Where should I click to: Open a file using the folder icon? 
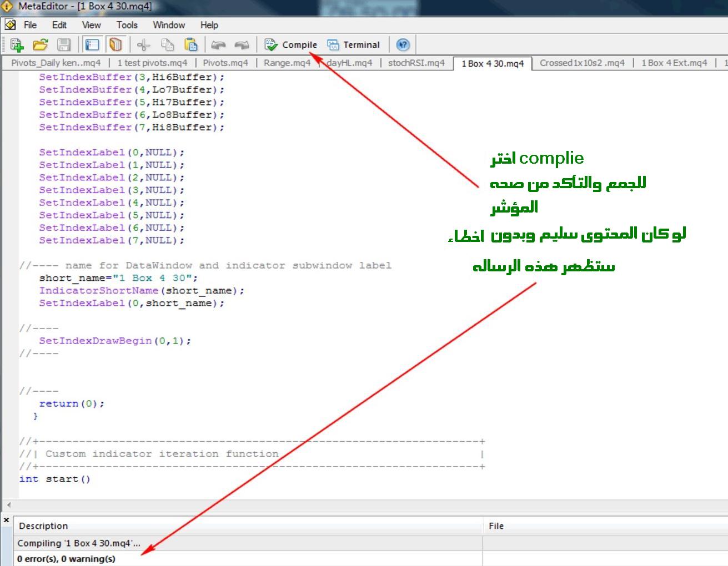40,45
